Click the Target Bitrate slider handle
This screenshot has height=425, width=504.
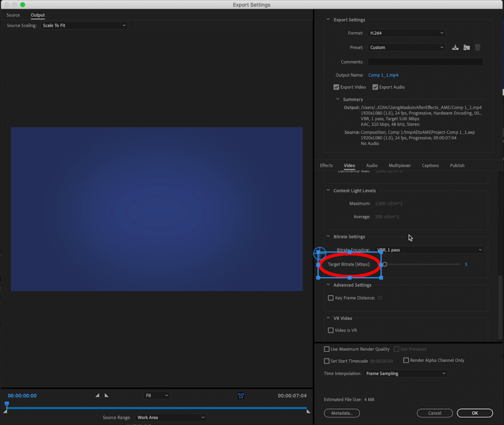point(385,265)
